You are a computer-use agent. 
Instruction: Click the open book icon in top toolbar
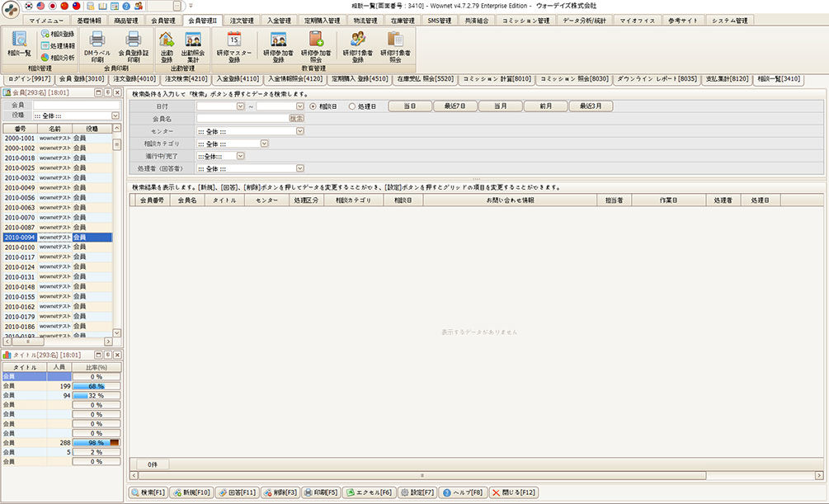102,6
